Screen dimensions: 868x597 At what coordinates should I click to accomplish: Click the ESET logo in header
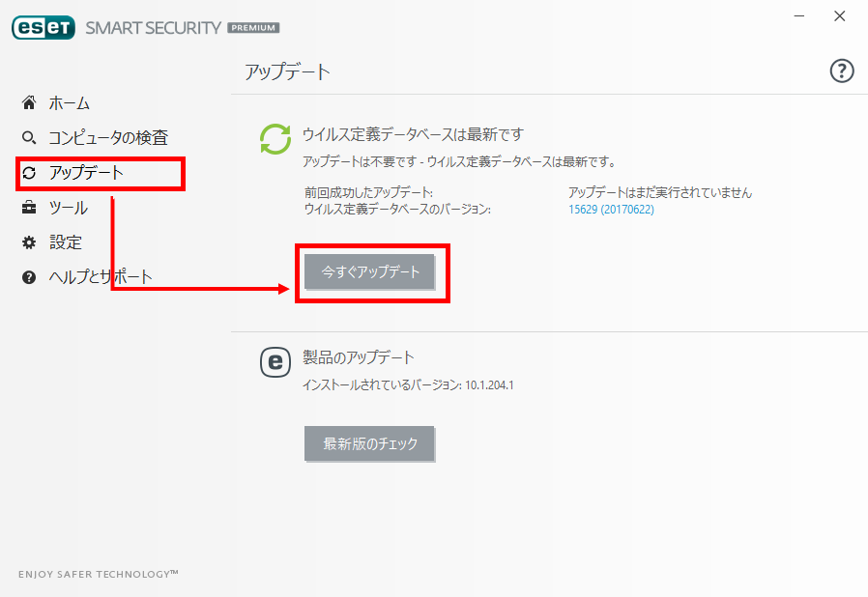[x=43, y=28]
